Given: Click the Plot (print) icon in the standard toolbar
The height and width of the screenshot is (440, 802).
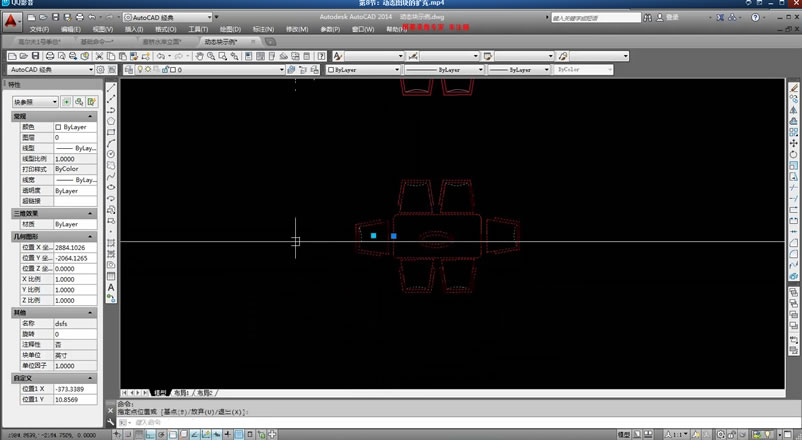Looking at the screenshot, I should pyautogui.click(x=50, y=56).
